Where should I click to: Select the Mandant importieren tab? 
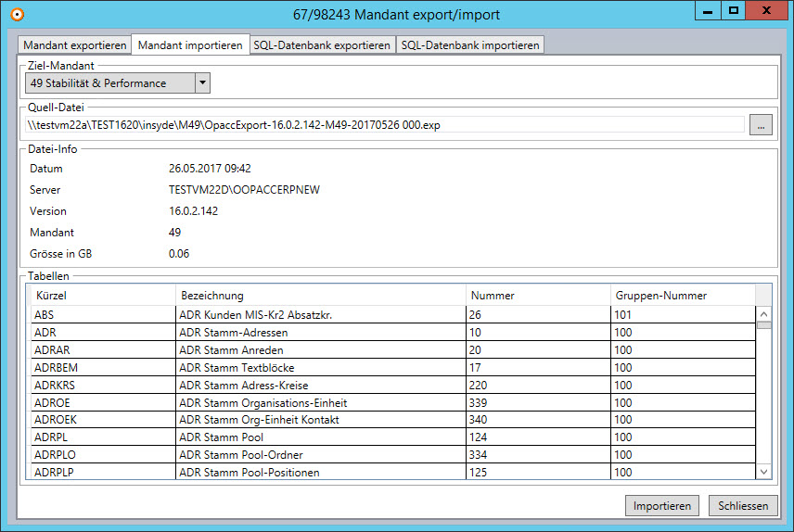190,44
